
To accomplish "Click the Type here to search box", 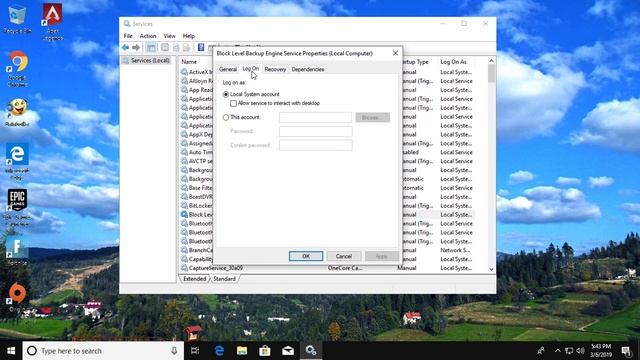I will 102,351.
